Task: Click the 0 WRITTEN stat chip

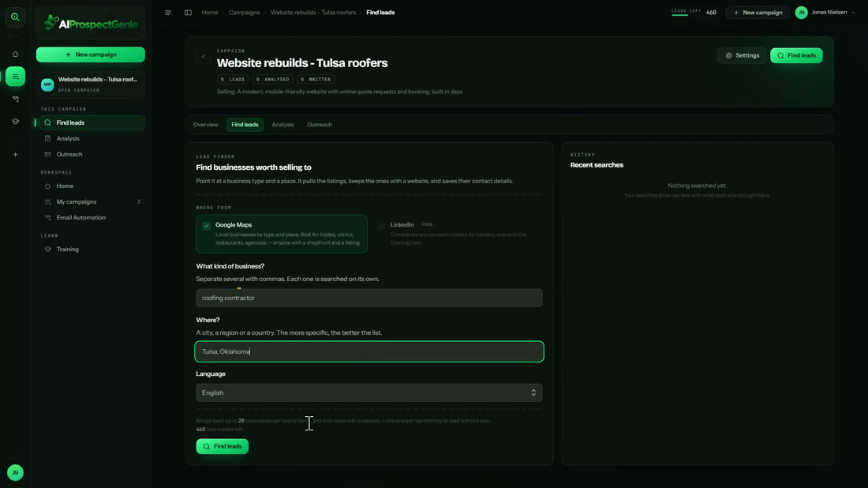Action: click(316, 79)
